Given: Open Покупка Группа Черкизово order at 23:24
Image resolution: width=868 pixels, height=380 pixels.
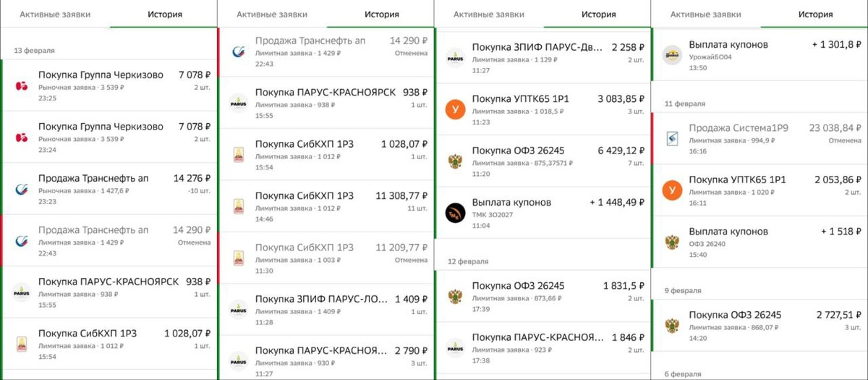Looking at the screenshot, I should pos(109,137).
